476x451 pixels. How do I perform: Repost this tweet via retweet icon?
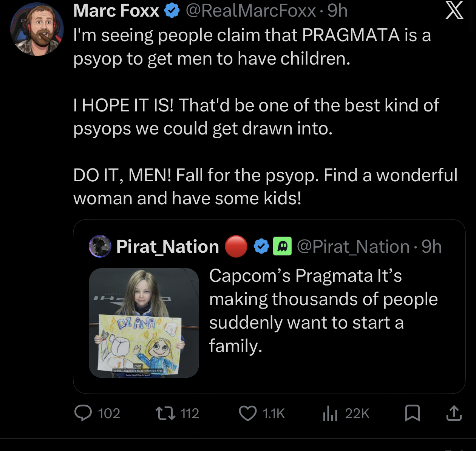point(166,413)
